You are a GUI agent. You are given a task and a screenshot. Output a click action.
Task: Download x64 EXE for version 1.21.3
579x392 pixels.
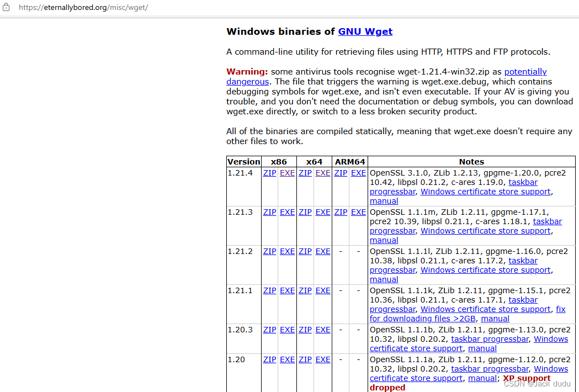pyautogui.click(x=323, y=212)
